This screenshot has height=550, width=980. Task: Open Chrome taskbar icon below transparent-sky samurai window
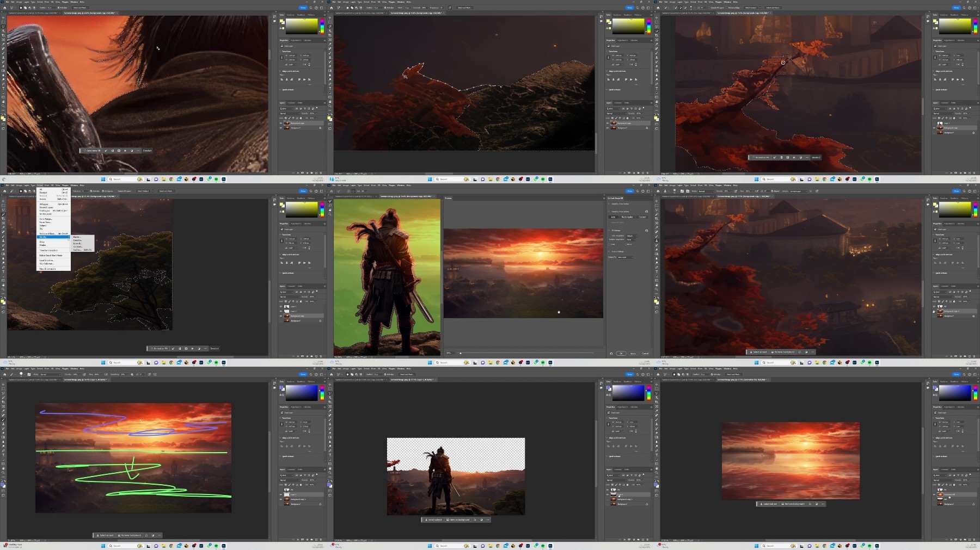pyautogui.click(x=498, y=546)
